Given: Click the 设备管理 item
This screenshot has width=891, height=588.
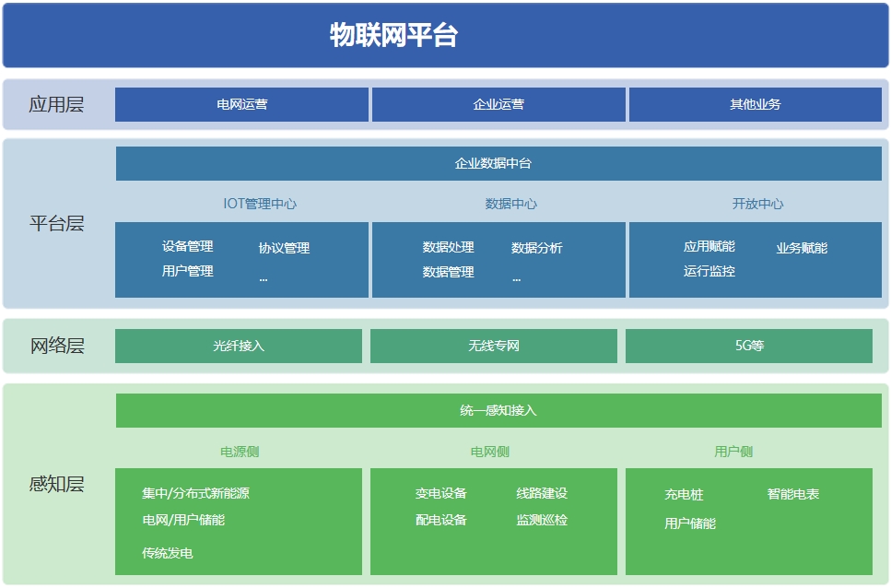Looking at the screenshot, I should tap(187, 246).
